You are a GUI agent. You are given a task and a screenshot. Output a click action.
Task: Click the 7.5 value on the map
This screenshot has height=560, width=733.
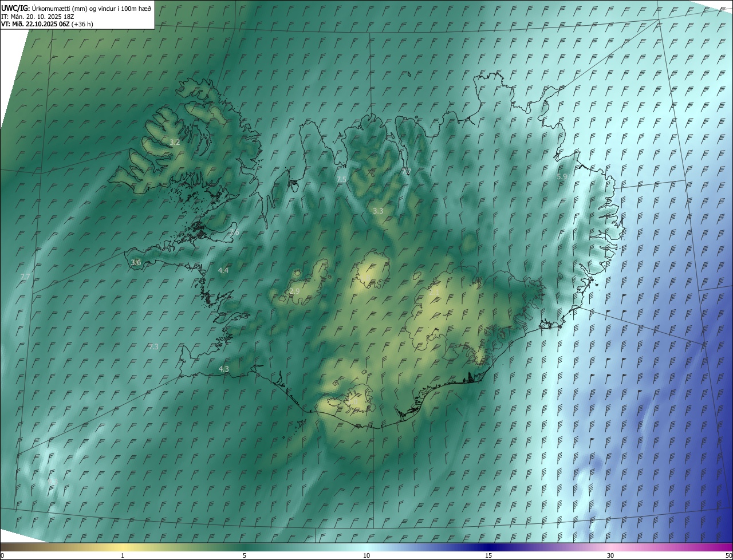pos(341,179)
